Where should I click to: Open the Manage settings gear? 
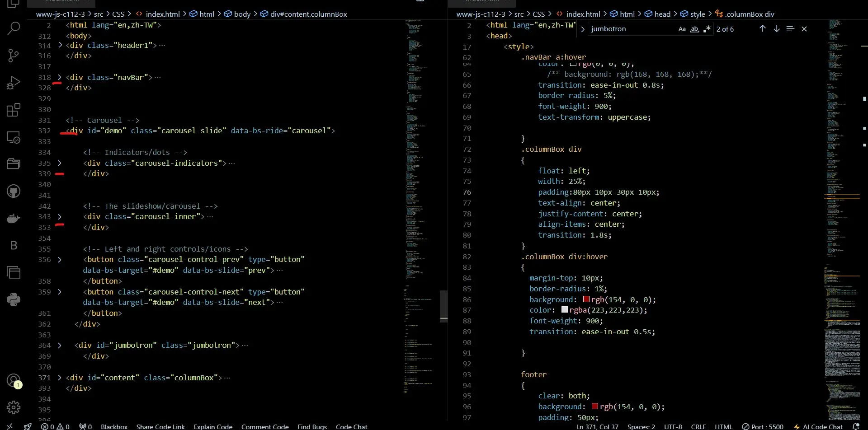14,407
